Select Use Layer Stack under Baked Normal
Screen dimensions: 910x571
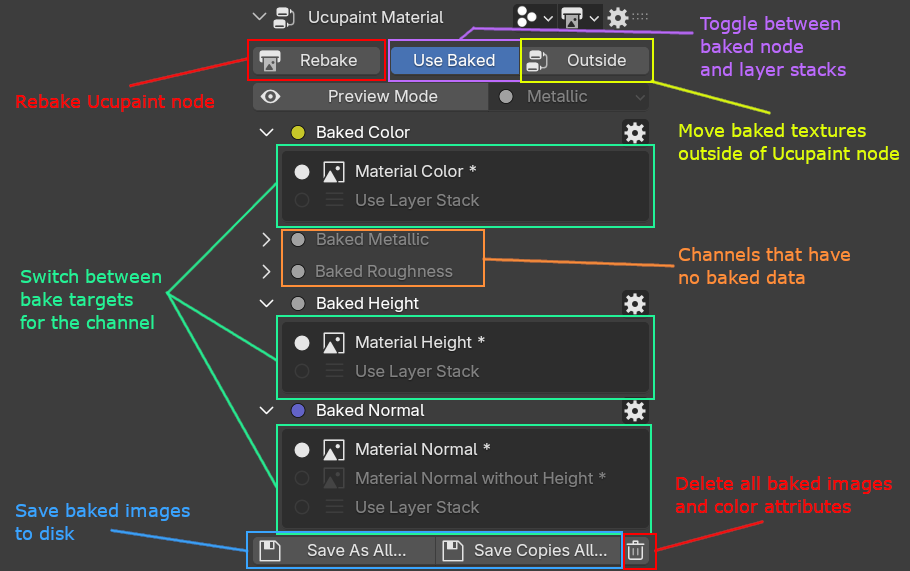pyautogui.click(x=302, y=507)
